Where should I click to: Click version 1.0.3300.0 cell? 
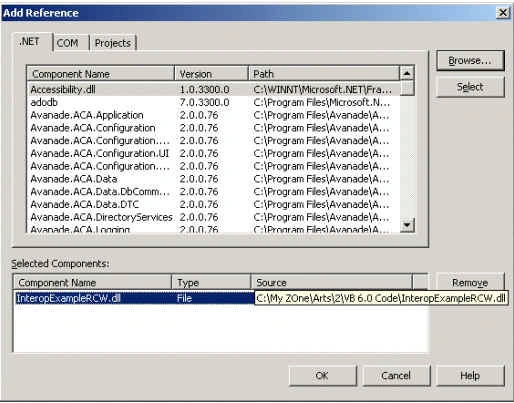coord(204,89)
